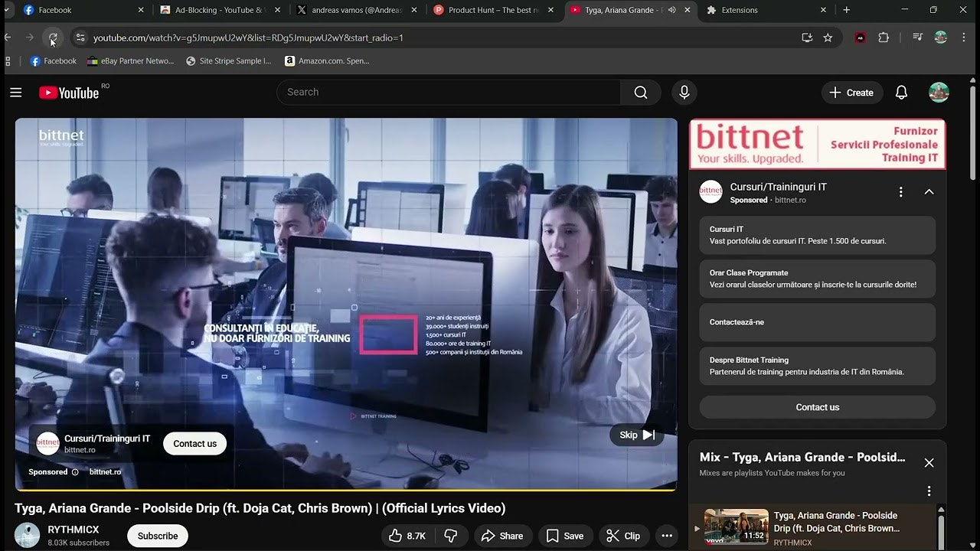Click the voice search microphone icon

tap(684, 93)
